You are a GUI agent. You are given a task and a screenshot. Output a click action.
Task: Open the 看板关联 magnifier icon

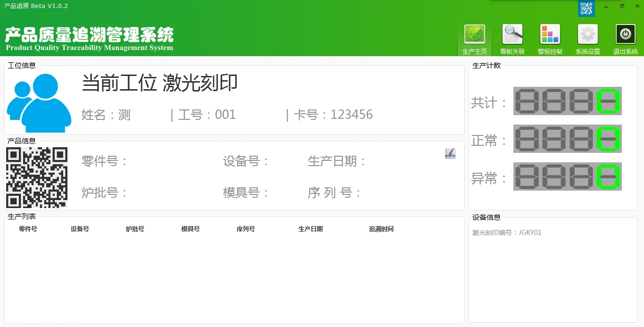click(512, 35)
